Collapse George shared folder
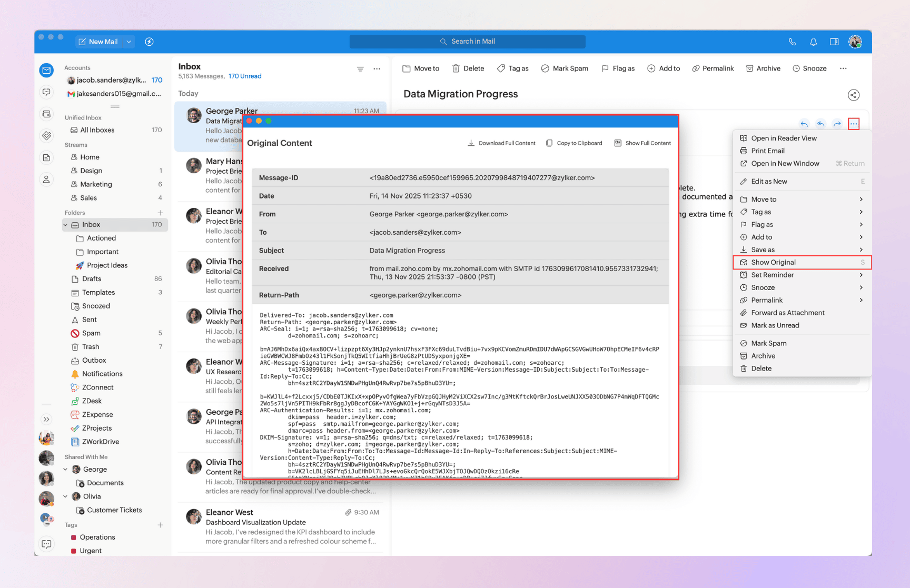Viewport: 910px width, 588px height. [x=66, y=470]
